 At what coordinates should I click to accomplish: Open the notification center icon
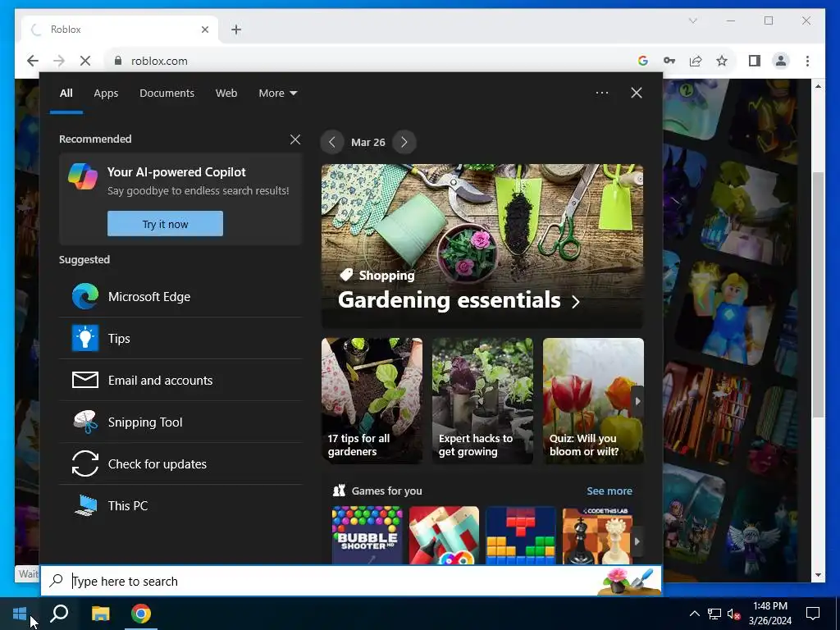click(x=813, y=614)
